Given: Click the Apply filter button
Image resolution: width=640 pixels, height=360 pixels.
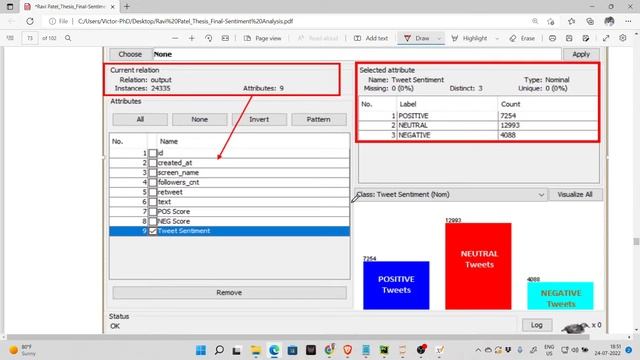Looking at the screenshot, I should (x=581, y=54).
